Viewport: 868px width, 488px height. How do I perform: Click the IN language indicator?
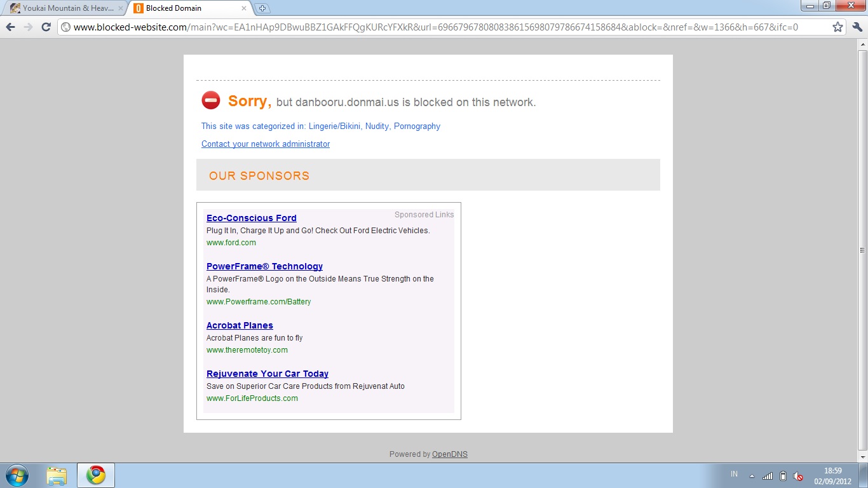[x=735, y=474]
